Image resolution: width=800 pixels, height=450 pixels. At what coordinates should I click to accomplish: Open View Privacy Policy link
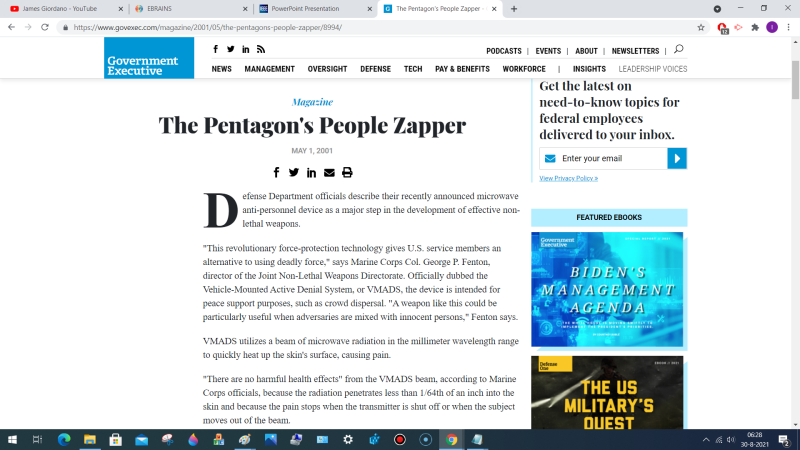point(568,178)
